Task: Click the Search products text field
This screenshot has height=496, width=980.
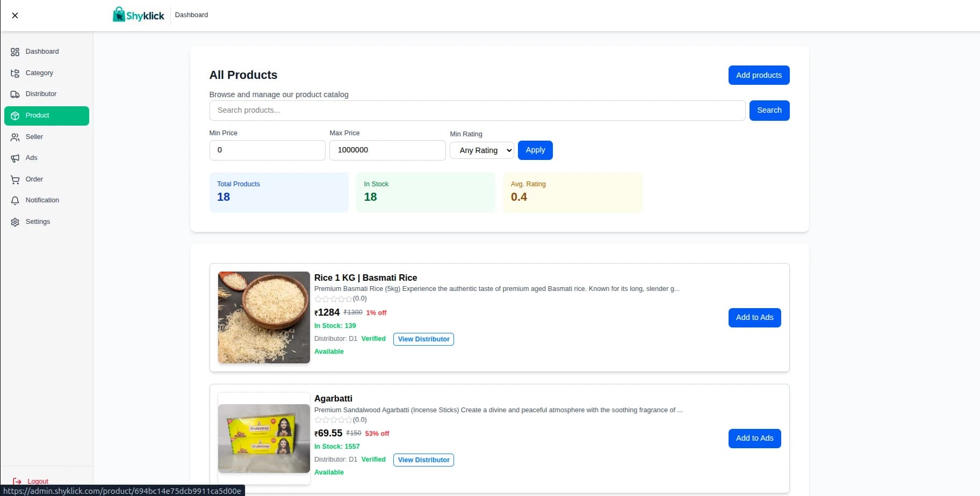Action: (x=477, y=111)
